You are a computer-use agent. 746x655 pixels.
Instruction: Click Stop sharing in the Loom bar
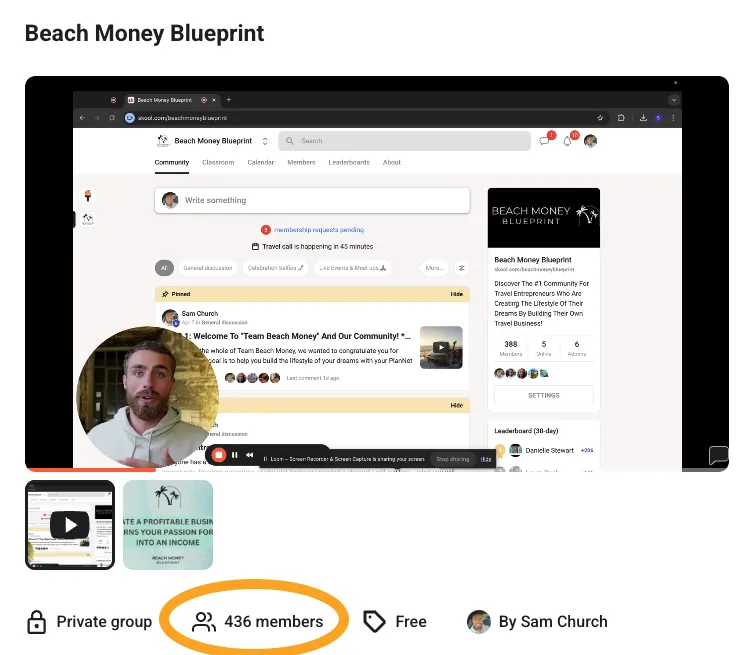[453, 459]
